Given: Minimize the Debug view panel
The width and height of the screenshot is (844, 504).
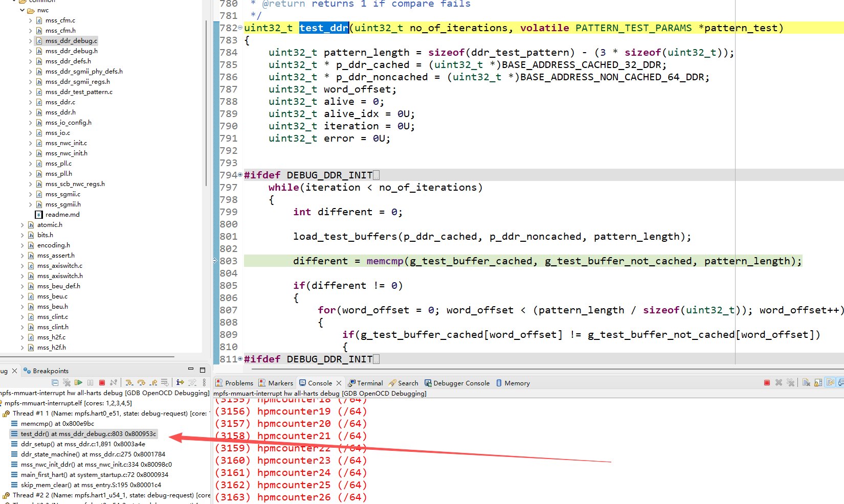Looking at the screenshot, I should [191, 370].
